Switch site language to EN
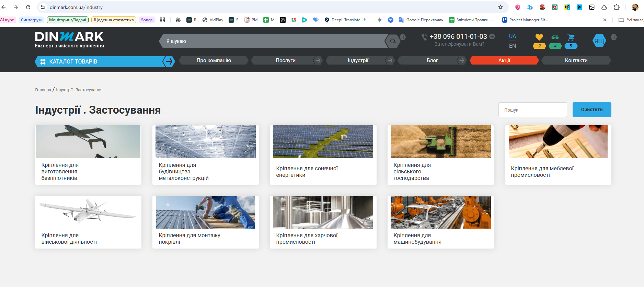Screen dimensions: 644x287 pos(512,46)
